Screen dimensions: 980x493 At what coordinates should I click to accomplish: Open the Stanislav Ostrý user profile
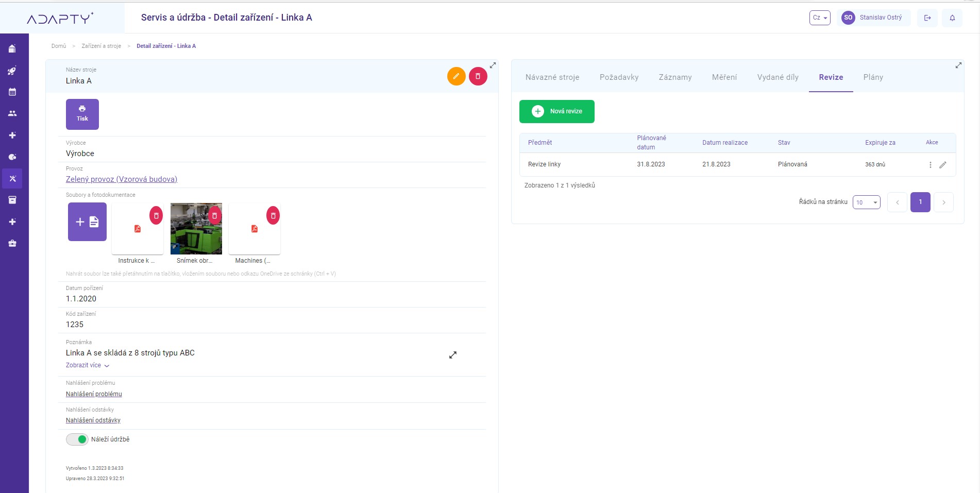(874, 18)
